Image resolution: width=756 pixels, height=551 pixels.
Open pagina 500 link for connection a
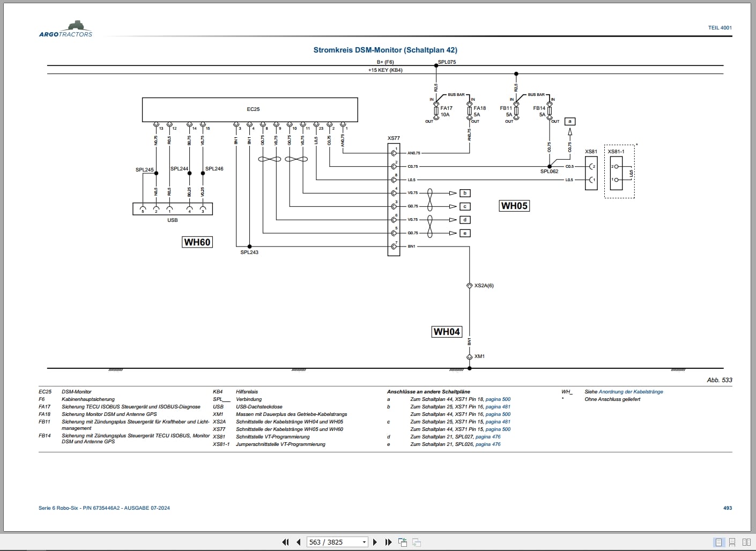tap(498, 399)
